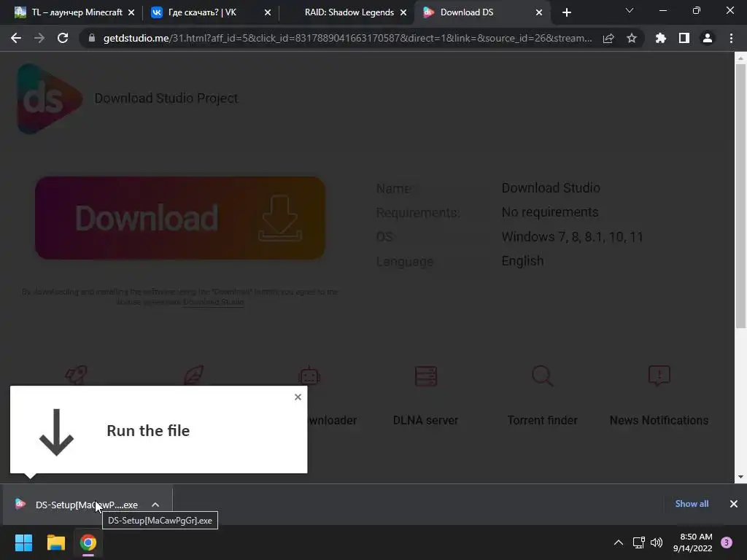Go back to the previous page
The height and width of the screenshot is (560, 747).
point(16,38)
